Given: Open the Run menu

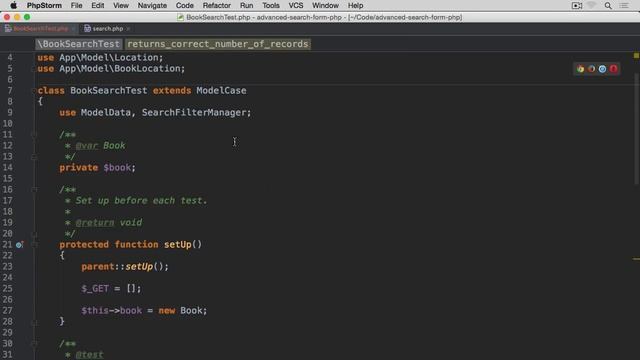Looking at the screenshot, I should point(247,6).
